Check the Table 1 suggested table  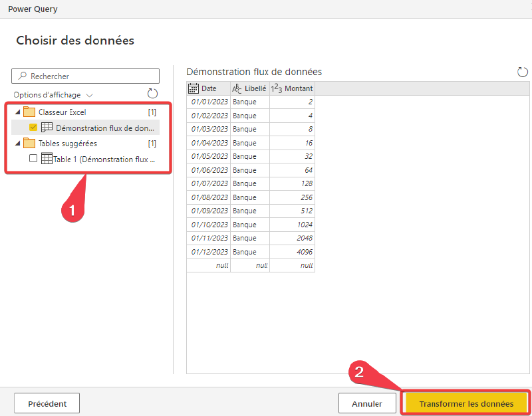click(x=33, y=158)
